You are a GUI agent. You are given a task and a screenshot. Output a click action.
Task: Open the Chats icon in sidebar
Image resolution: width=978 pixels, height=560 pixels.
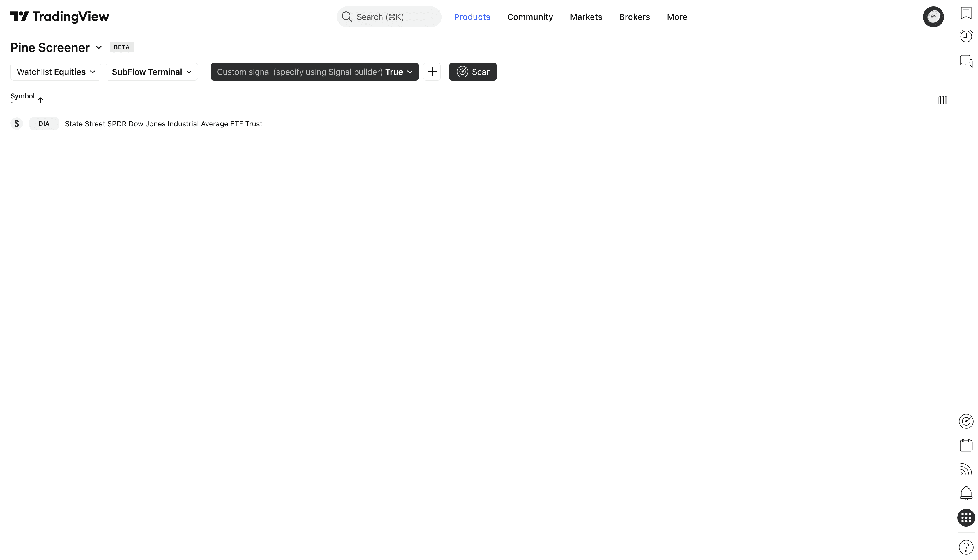966,61
